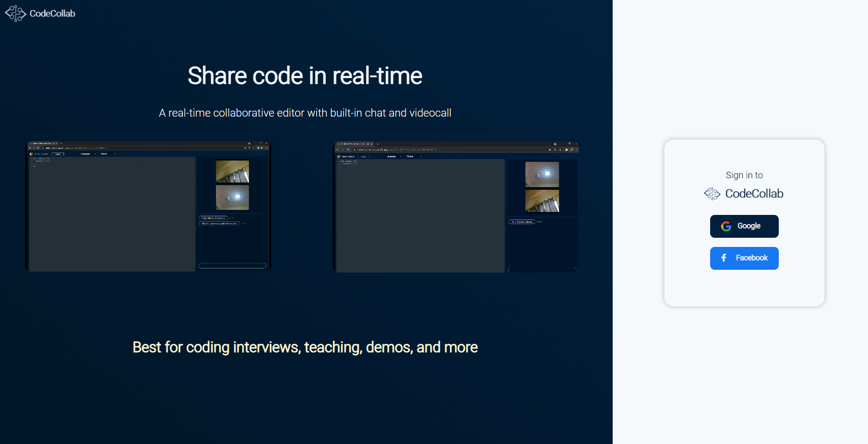Sign in with the Facebook button
The width and height of the screenshot is (868, 444).
(744, 258)
